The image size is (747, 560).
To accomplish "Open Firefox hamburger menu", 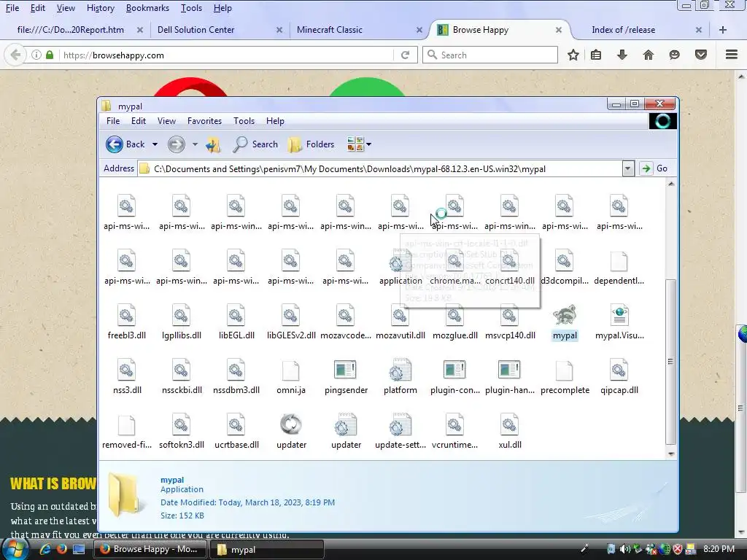I will click(x=731, y=55).
